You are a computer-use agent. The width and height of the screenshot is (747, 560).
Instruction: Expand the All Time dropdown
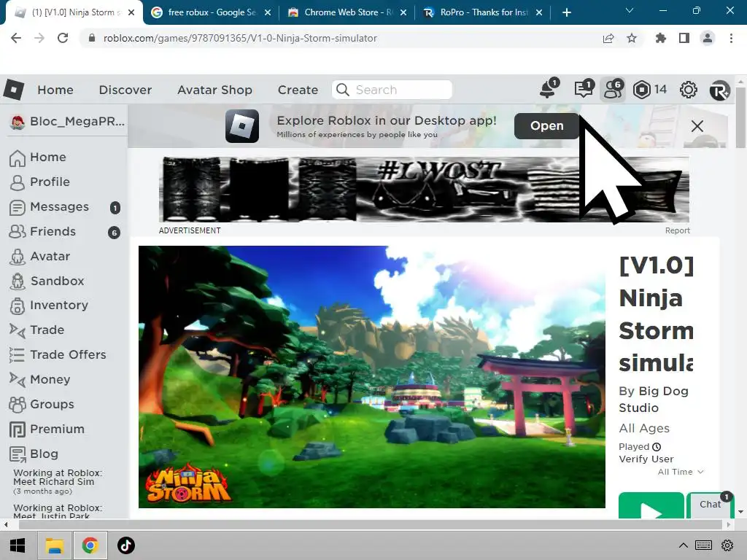[x=681, y=472]
